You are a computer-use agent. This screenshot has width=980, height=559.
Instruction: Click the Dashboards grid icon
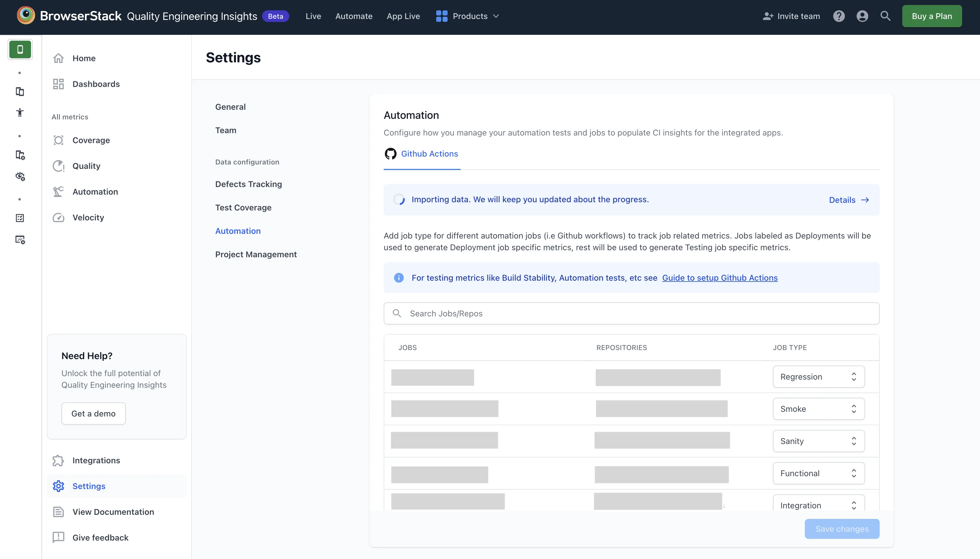[x=58, y=84]
